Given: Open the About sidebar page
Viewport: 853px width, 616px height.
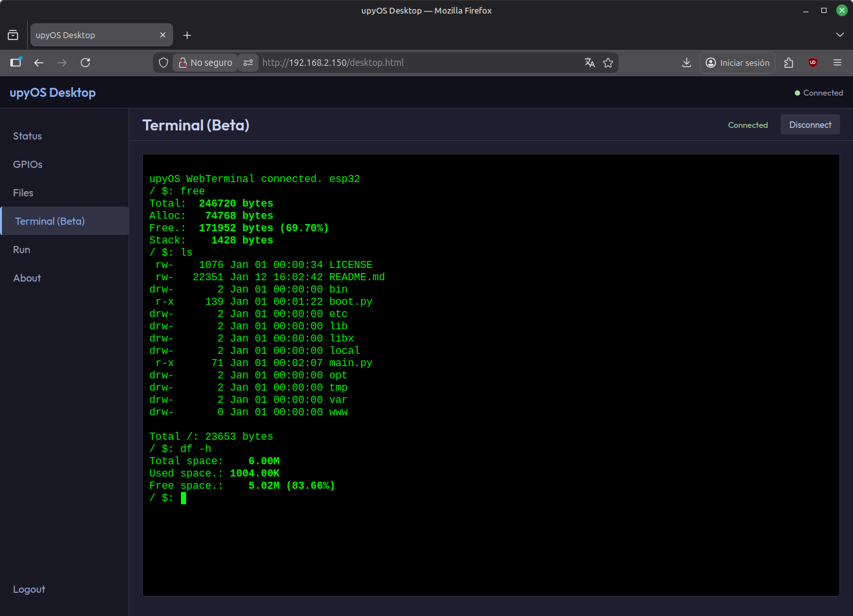Looking at the screenshot, I should [x=65, y=278].
